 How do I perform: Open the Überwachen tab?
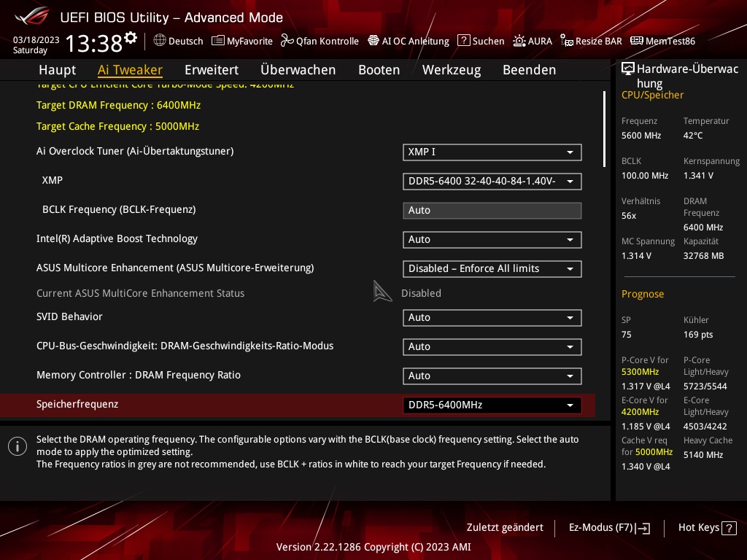point(298,70)
